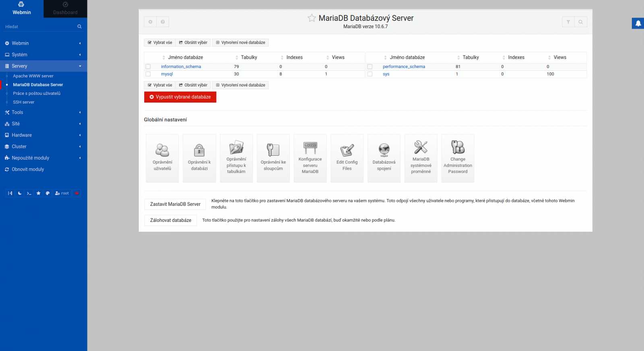Screen dimensions: 644x351
Task: Tick the information_schema checkbox
Action: tap(148, 67)
